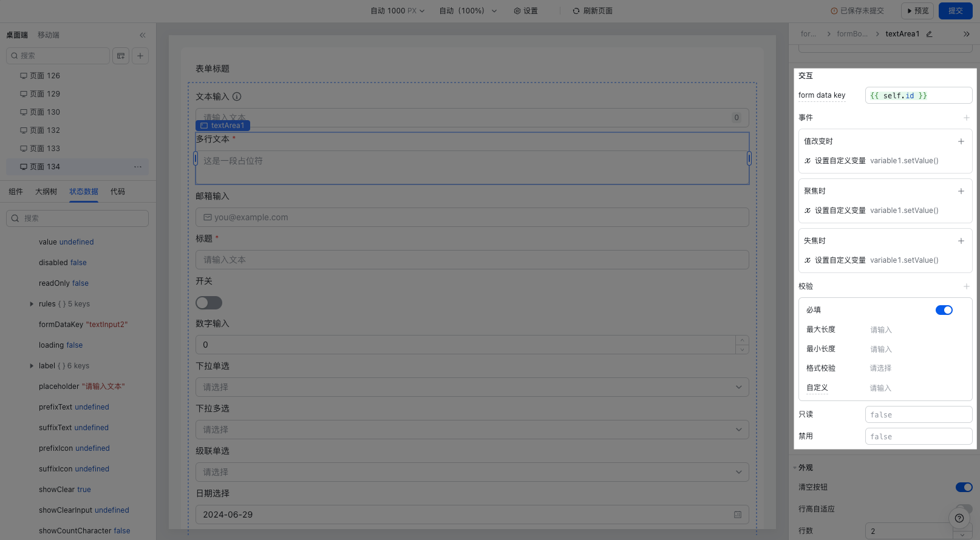The image size is (980, 540).
Task: Click the form data key expression field
Action: point(919,95)
